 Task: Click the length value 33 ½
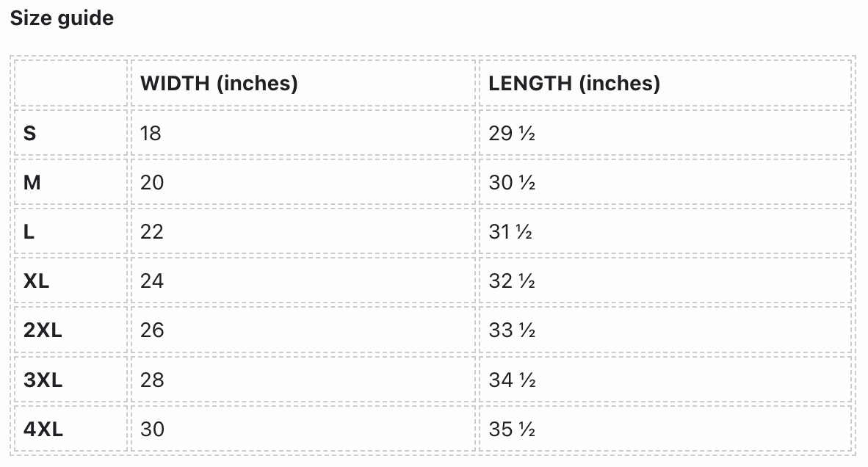[x=512, y=330]
